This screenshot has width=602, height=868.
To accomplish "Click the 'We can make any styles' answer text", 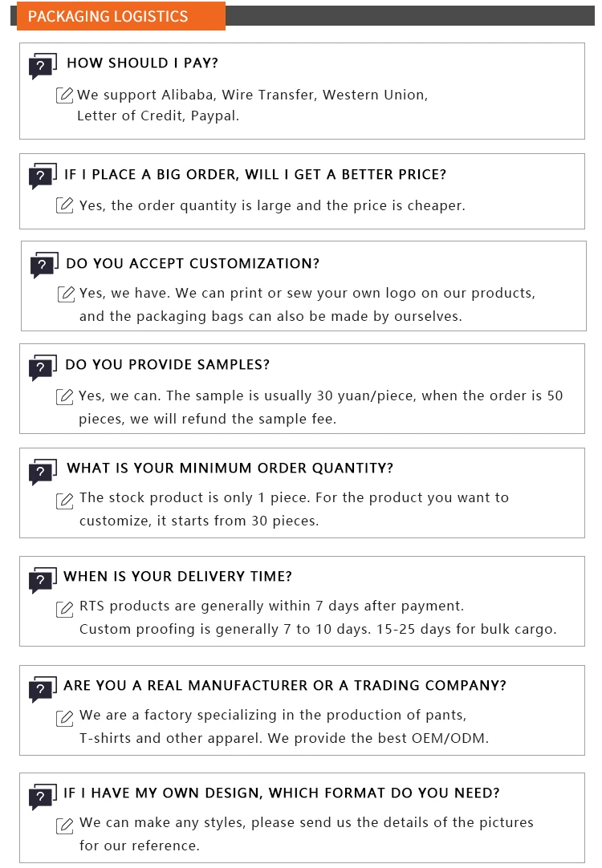I will [x=306, y=823].
